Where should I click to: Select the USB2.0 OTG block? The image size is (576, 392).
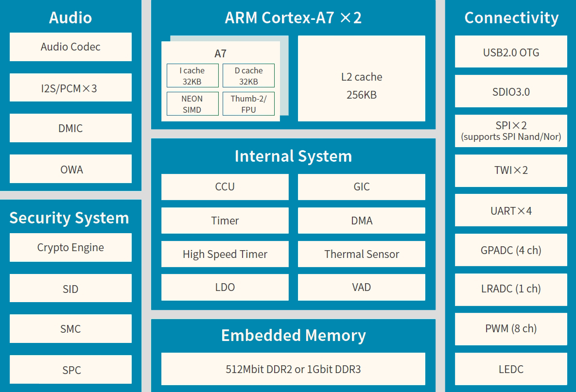point(511,52)
